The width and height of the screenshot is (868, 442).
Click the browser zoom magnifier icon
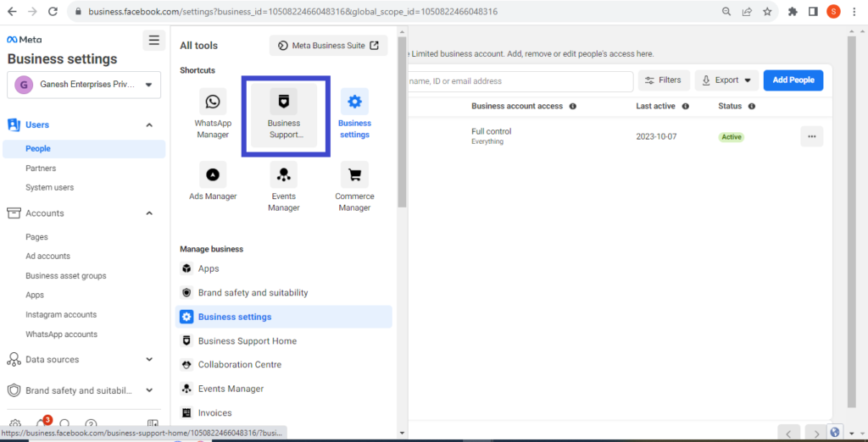click(726, 11)
